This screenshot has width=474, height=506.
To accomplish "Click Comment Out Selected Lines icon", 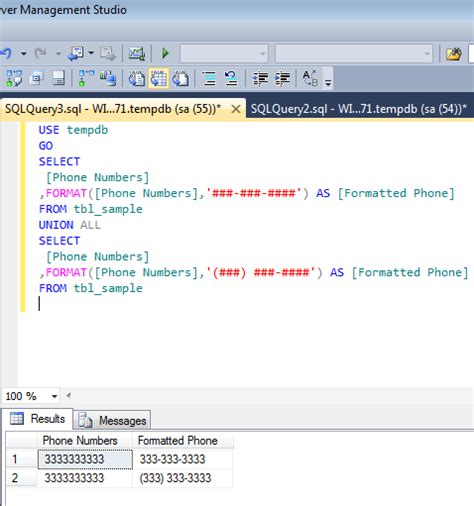I will (x=209, y=78).
